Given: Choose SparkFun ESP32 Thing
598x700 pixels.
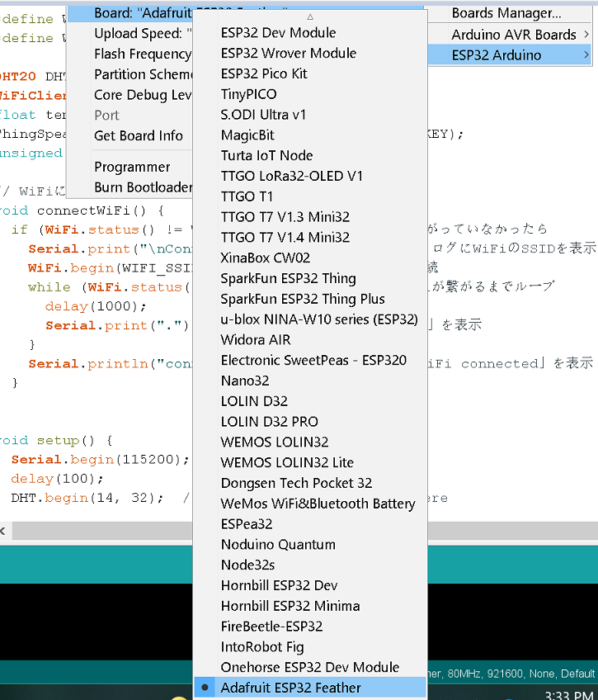Looking at the screenshot, I should tap(310, 278).
